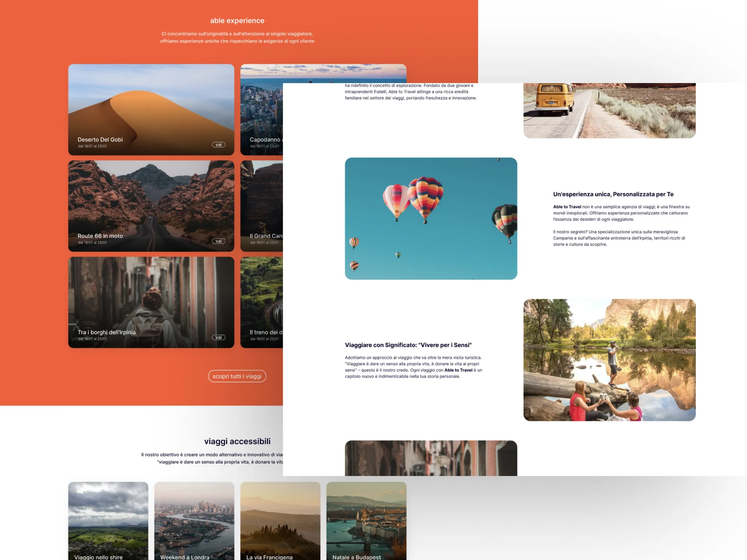Click date 'dal 18/01 al 25/01' under Deserto Del Gobi
747x560 pixels.
tap(92, 146)
